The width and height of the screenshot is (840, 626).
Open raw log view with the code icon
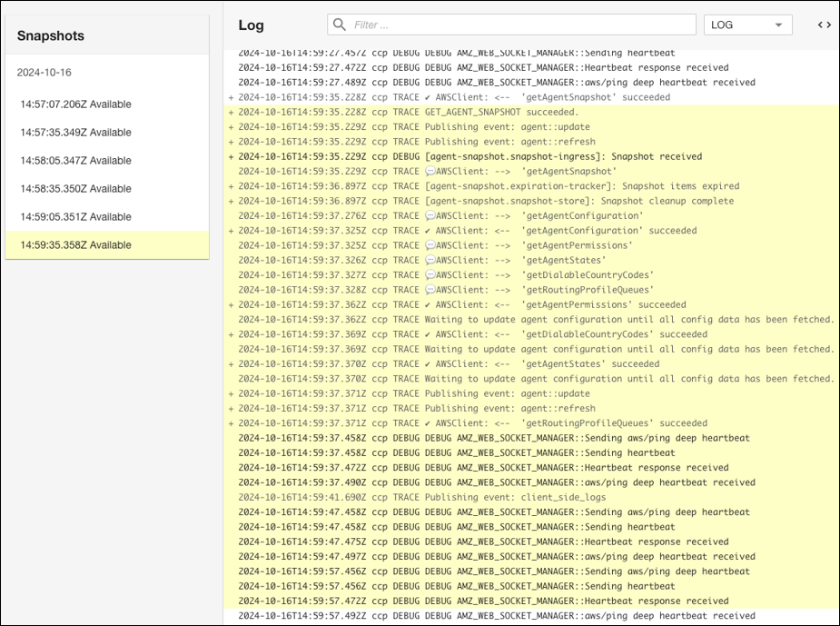[824, 25]
